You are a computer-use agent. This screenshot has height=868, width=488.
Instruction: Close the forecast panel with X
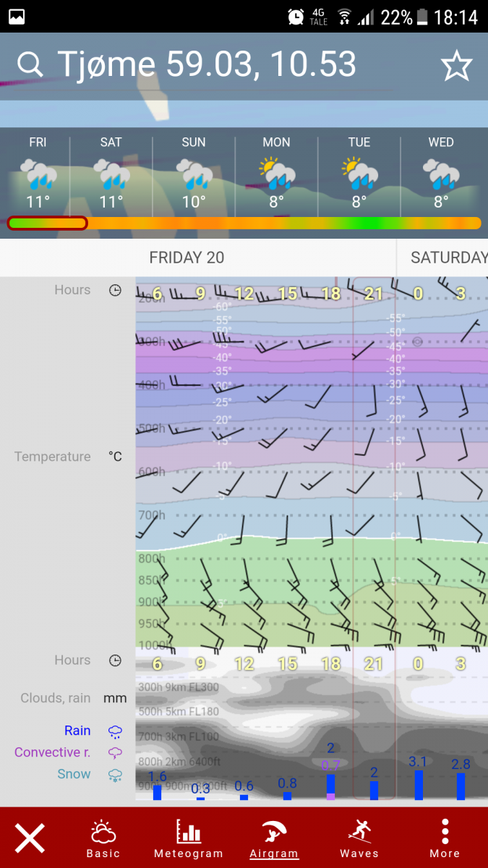30,838
